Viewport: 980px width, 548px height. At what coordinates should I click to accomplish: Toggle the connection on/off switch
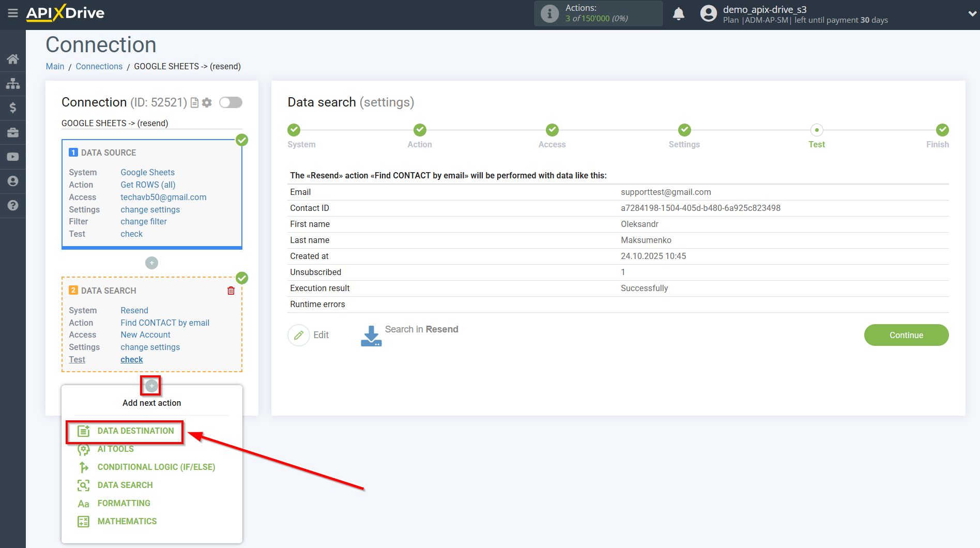(x=231, y=102)
